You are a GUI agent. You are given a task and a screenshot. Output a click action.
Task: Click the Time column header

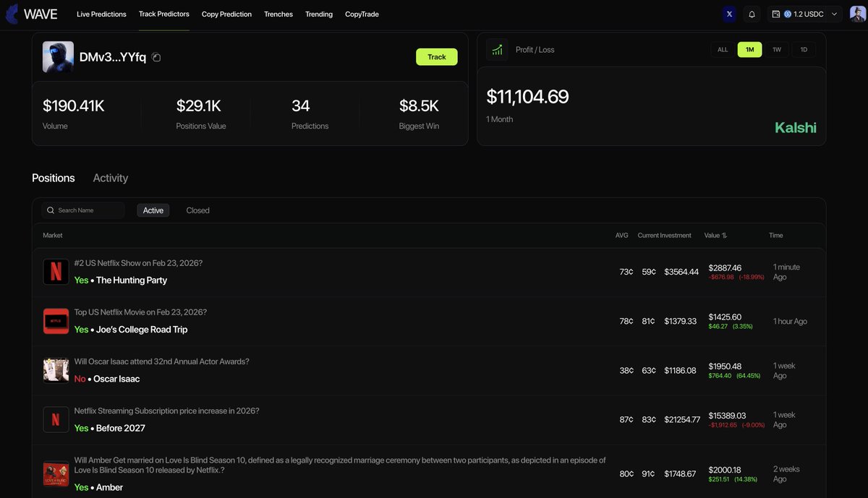776,236
